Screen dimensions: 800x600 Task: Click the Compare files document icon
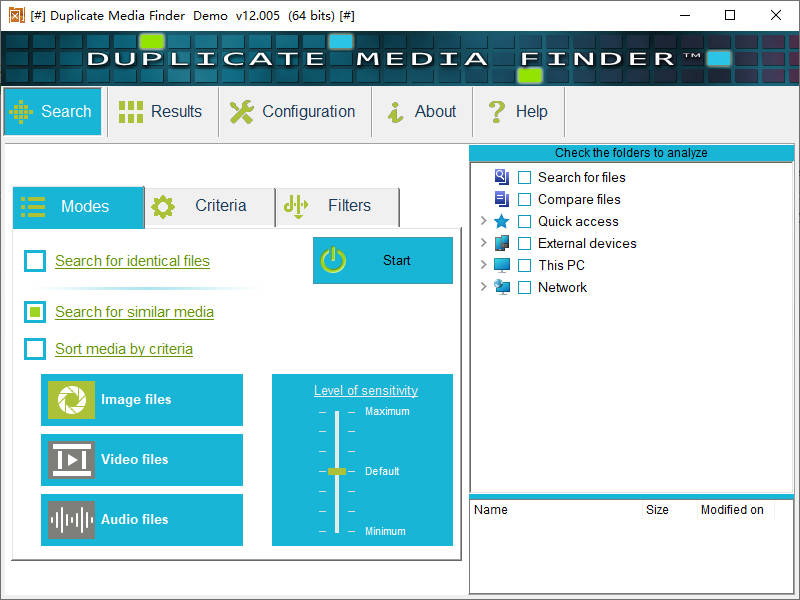[x=502, y=199]
